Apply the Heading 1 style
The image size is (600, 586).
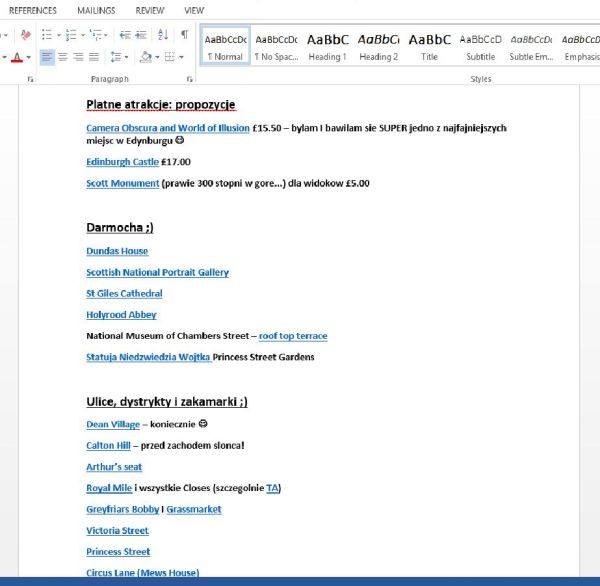328,47
